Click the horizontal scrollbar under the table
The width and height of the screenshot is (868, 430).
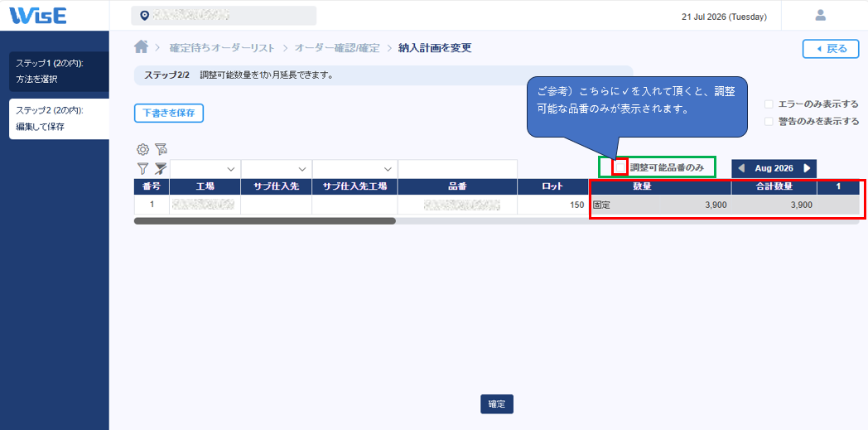264,221
